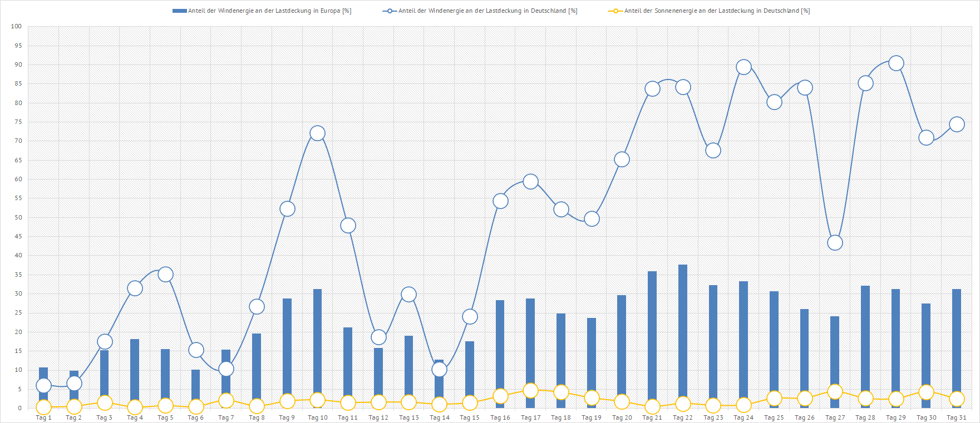
Task: Click the yellow solar marker at Tag 17
Action: (x=530, y=391)
